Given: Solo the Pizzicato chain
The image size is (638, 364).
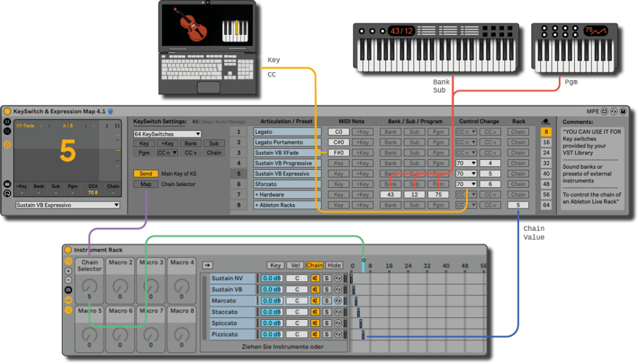Looking at the screenshot, I should (326, 334).
